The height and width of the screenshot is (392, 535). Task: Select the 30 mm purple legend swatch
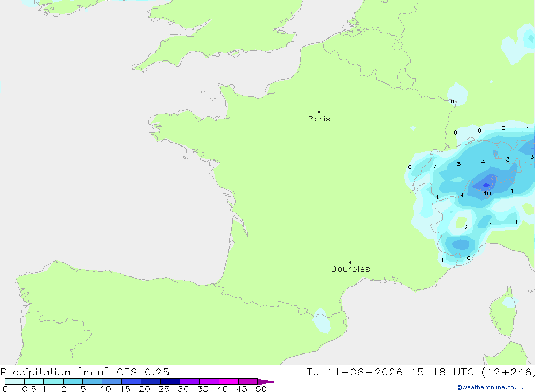189,381
